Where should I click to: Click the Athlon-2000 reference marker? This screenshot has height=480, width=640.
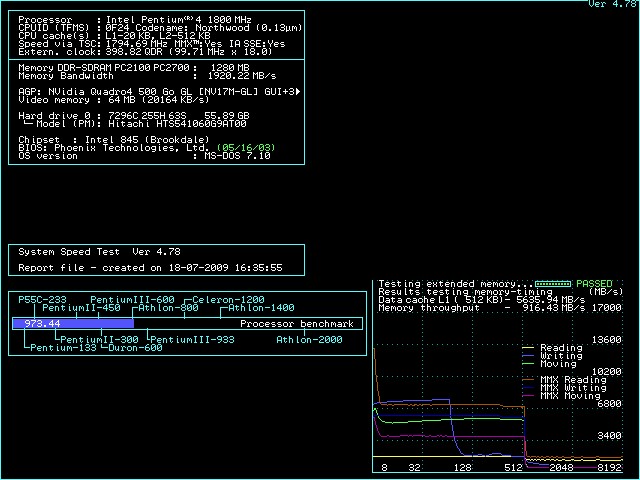coord(309,339)
